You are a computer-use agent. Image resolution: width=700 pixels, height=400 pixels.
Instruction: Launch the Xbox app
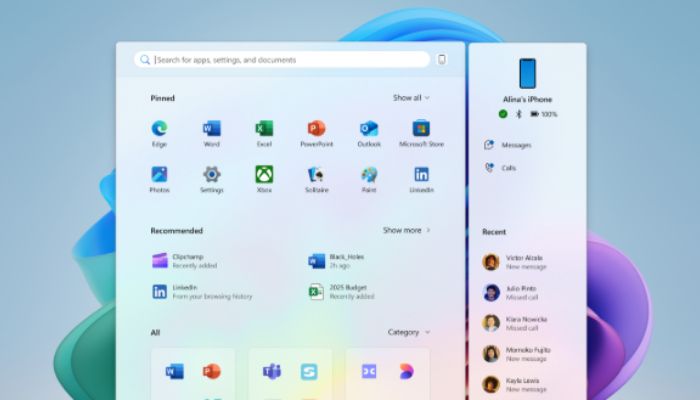pos(264,179)
